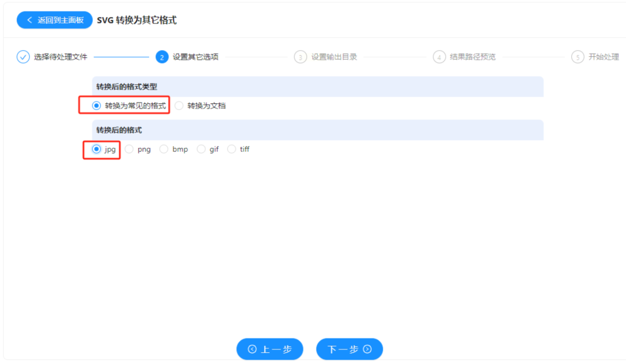Open the 选择待处理文件 step label
This screenshot has height=364, width=626.
[60, 57]
